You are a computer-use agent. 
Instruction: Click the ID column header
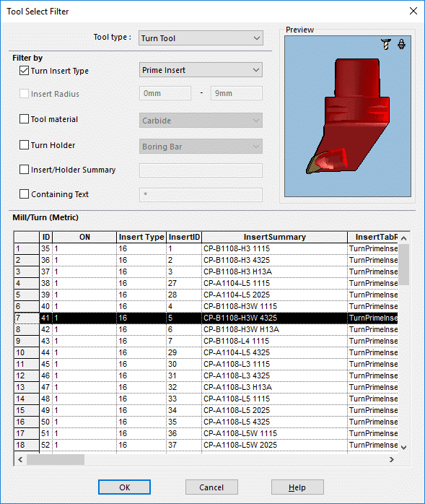coord(46,238)
